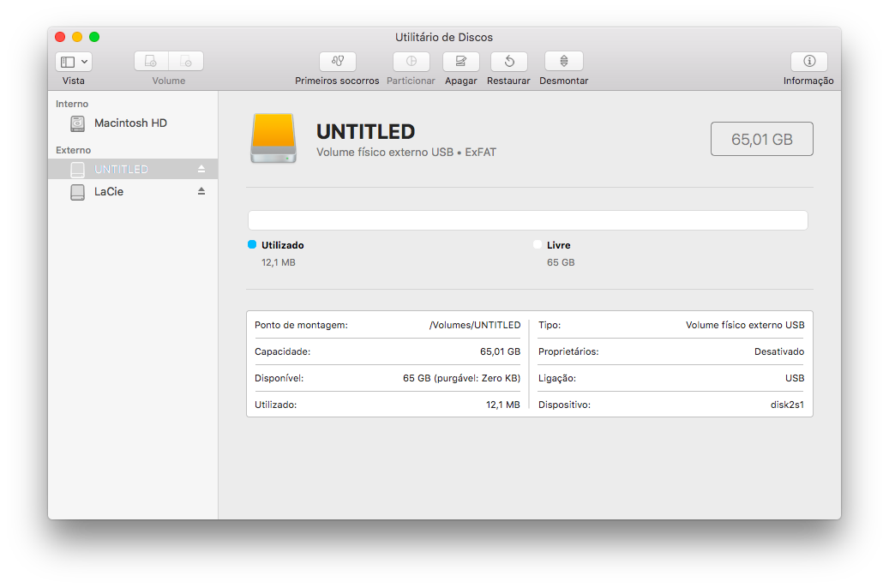The image size is (889, 588).
Task: Close the Utilitário de Discos window
Action: pyautogui.click(x=60, y=37)
